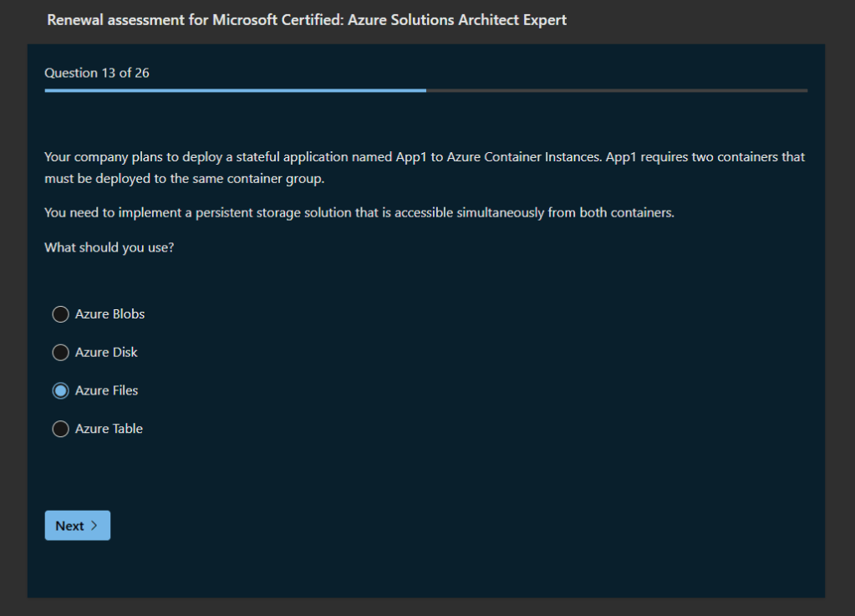The width and height of the screenshot is (855, 616).
Task: Click the "Azure Table" answer label
Action: [x=109, y=429]
